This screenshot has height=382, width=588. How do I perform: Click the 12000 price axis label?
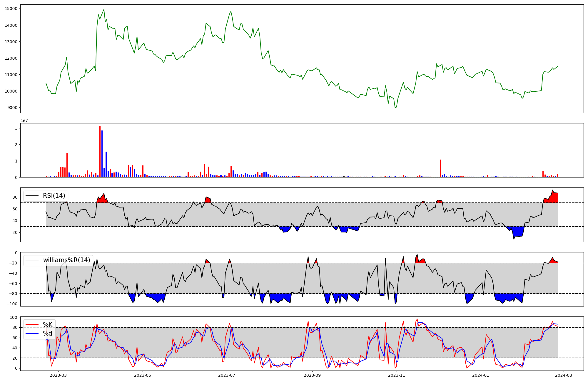(11, 58)
